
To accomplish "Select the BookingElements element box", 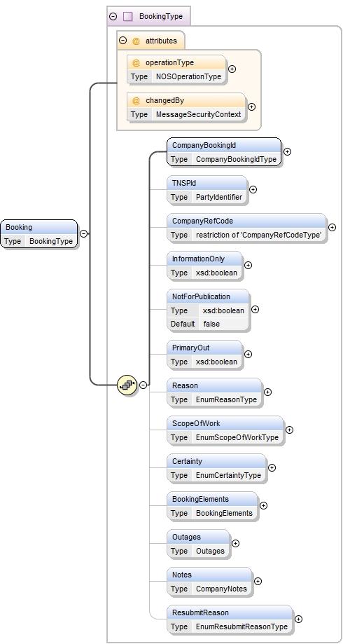I will point(212,506).
